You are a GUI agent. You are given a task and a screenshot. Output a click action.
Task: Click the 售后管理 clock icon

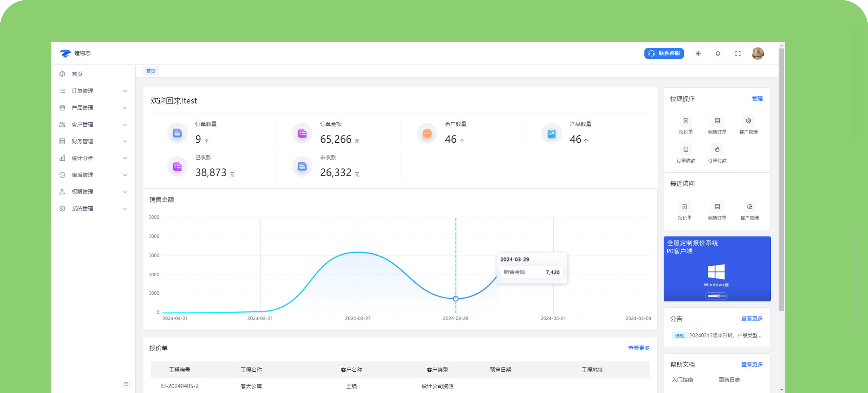click(x=62, y=175)
